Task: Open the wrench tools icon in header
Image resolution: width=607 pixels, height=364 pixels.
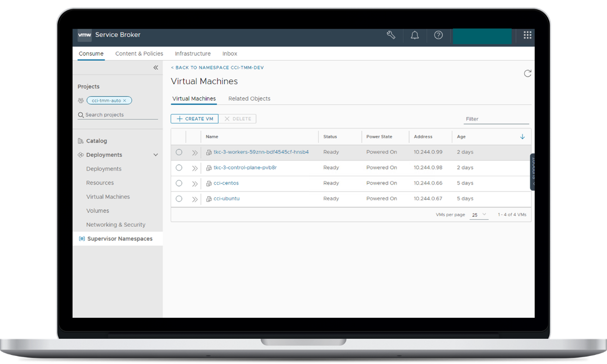Action: coord(391,35)
